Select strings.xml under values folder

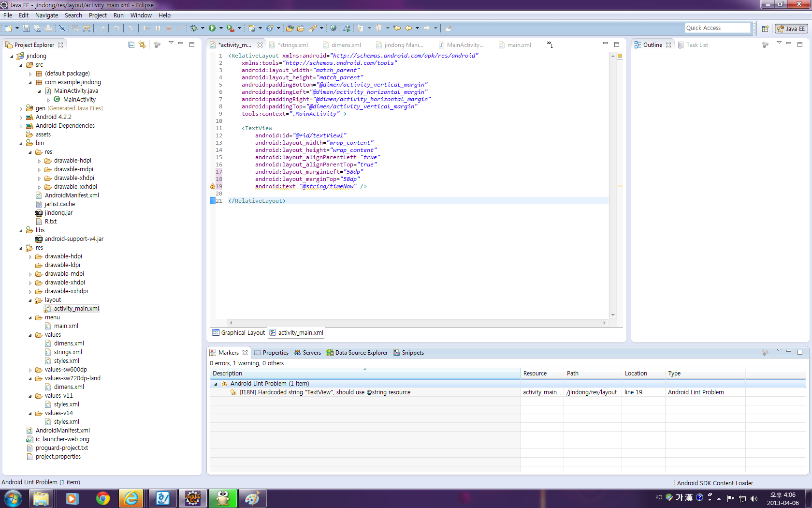pos(63,352)
